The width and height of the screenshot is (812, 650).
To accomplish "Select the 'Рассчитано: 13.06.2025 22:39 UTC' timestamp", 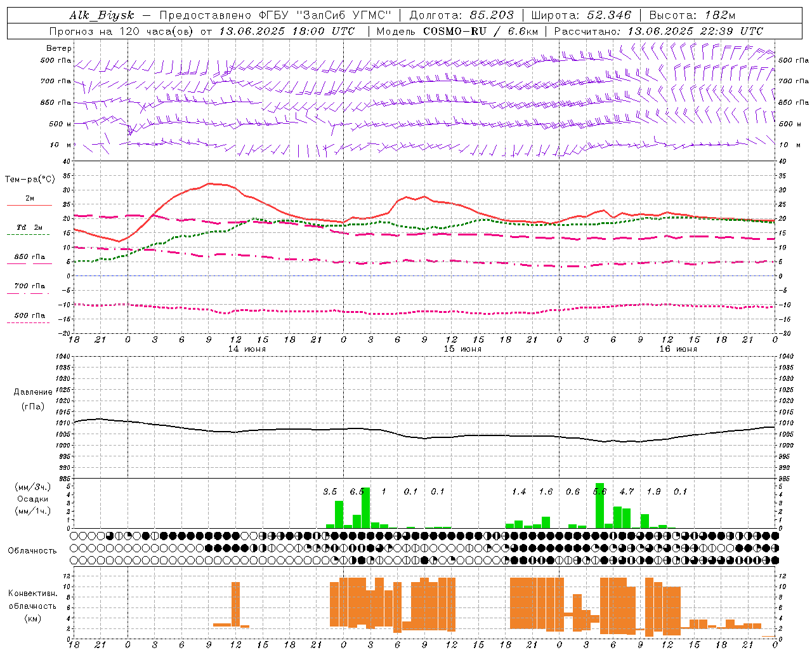I will pyautogui.click(x=658, y=31).
